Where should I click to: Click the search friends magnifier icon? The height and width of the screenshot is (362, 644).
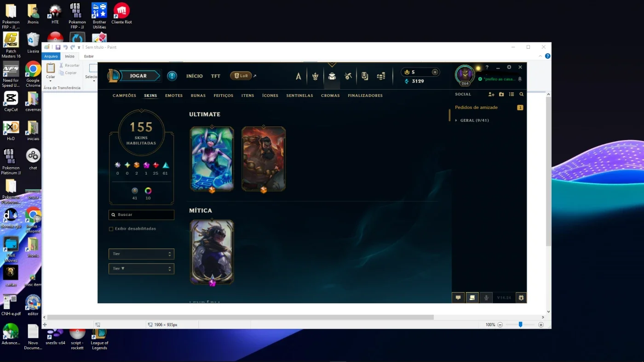[522, 94]
